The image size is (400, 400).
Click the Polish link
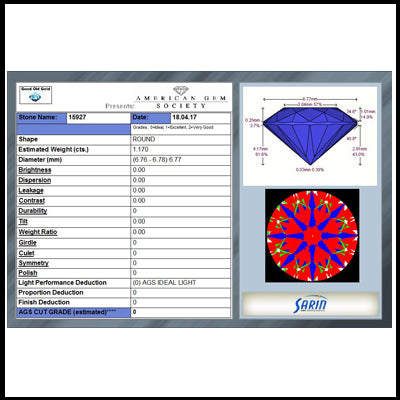(x=28, y=273)
